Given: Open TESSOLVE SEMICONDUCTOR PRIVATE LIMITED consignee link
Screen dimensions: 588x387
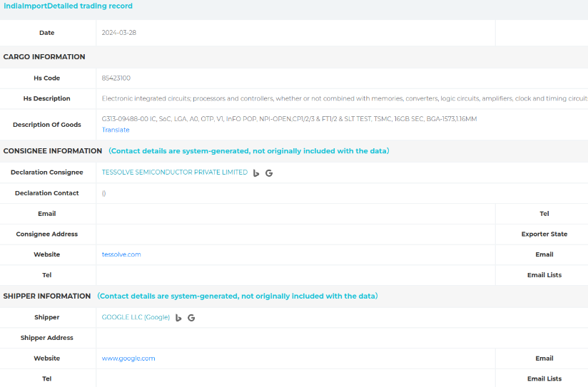Looking at the screenshot, I should pos(175,172).
